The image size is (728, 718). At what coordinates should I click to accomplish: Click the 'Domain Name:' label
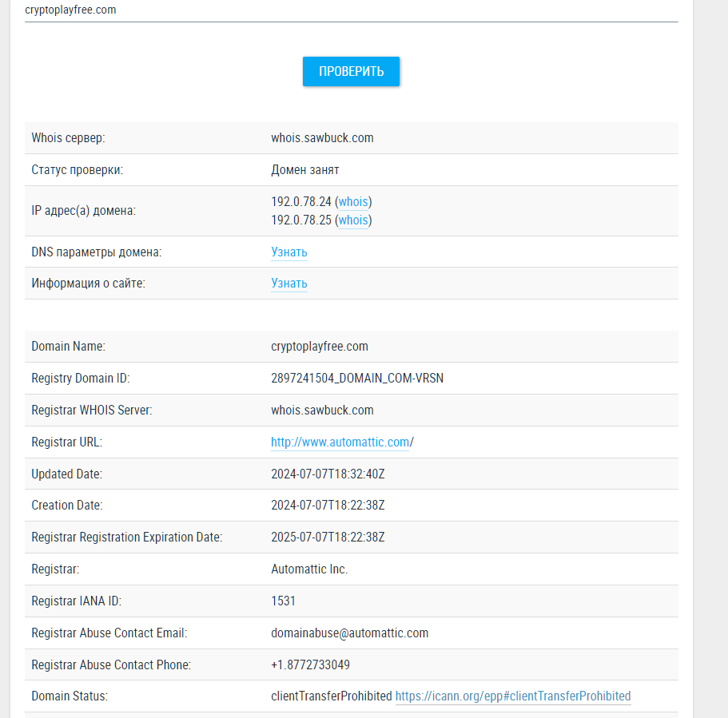[x=68, y=347]
